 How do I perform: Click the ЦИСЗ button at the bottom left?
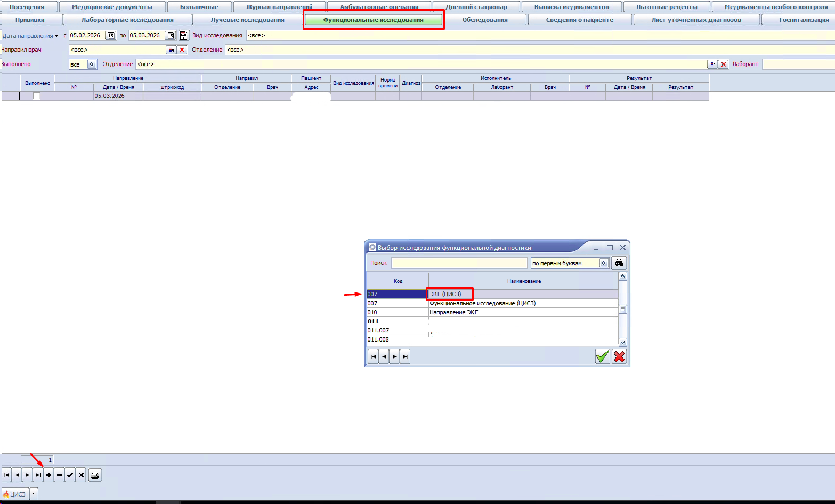click(15, 494)
